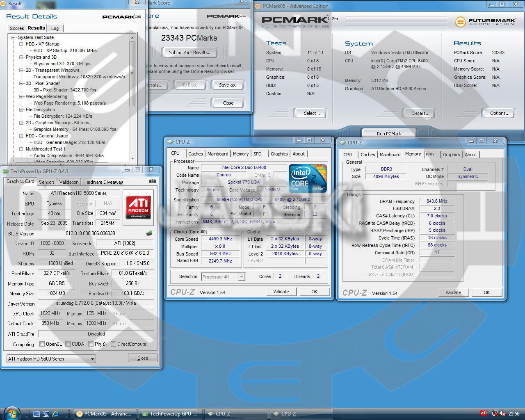Screen dimensions: 525x420
Task: Click the ATI tray icon
Action: (x=484, y=413)
